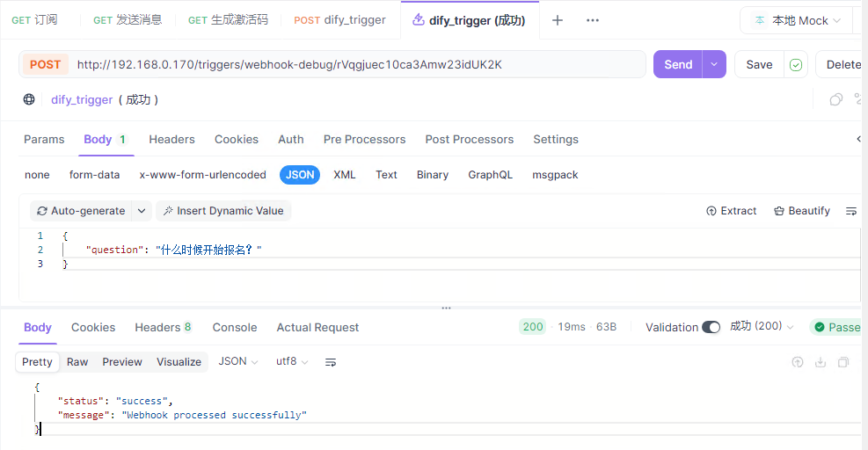Open the response JSON format dropdown
This screenshot has height=450, width=868.
(x=238, y=361)
